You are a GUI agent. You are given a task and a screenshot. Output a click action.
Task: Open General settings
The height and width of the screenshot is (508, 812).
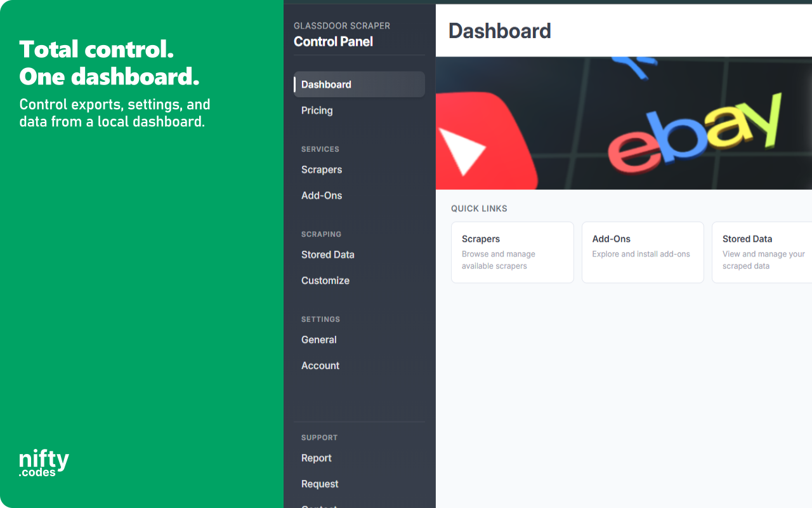(318, 340)
